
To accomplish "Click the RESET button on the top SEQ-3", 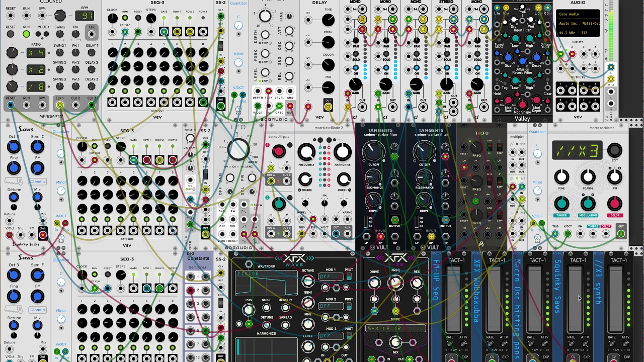I will (137, 18).
